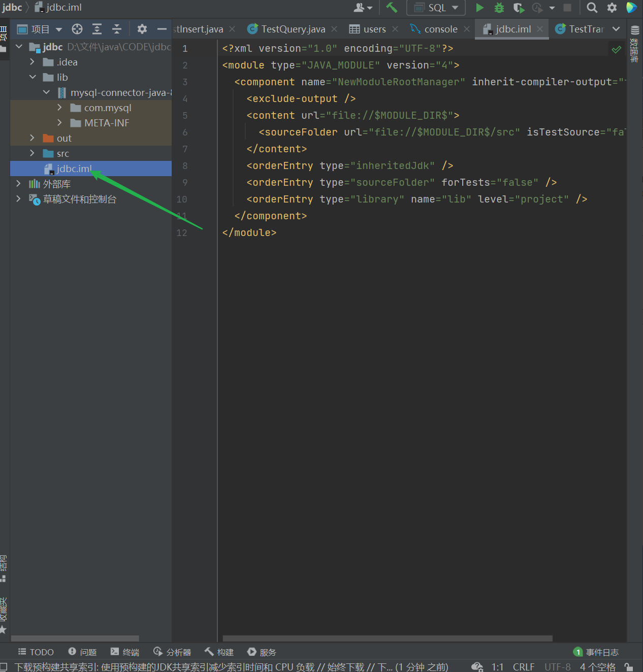Viewport: 643px width, 672px height.
Task: Expand the 外部库 node
Action: pos(19,184)
